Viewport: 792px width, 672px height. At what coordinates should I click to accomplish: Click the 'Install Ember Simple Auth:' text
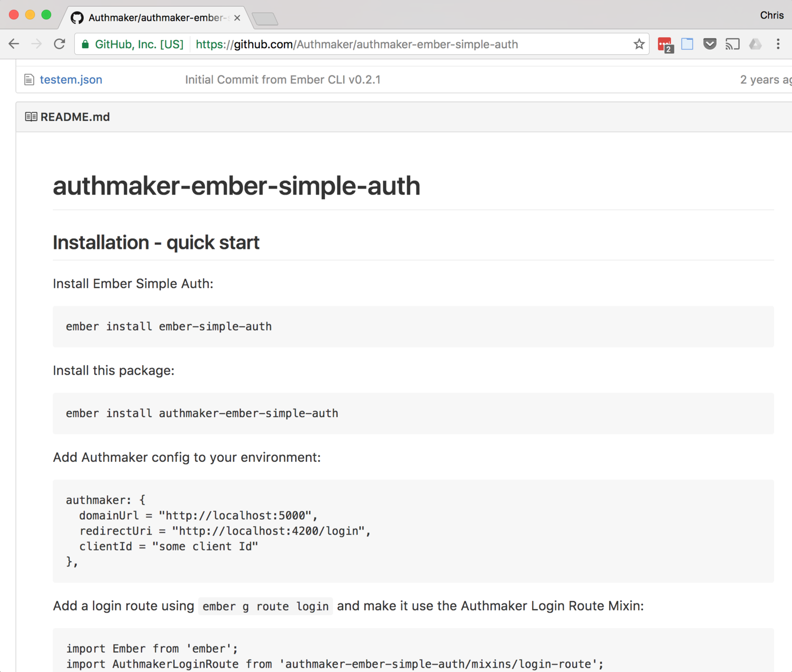click(133, 284)
